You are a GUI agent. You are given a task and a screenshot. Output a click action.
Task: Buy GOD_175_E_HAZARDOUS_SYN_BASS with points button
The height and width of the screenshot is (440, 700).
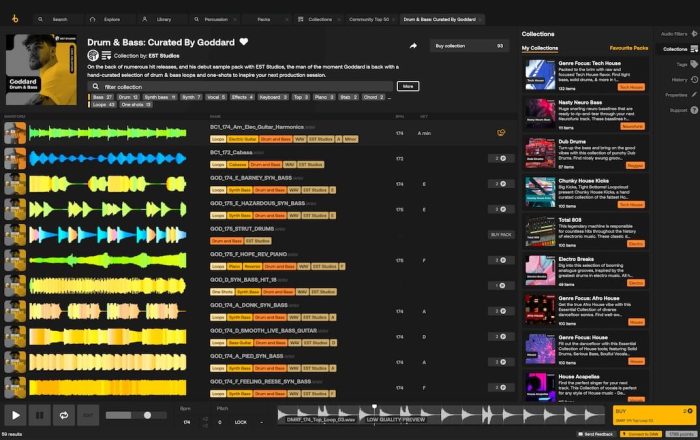tap(500, 209)
